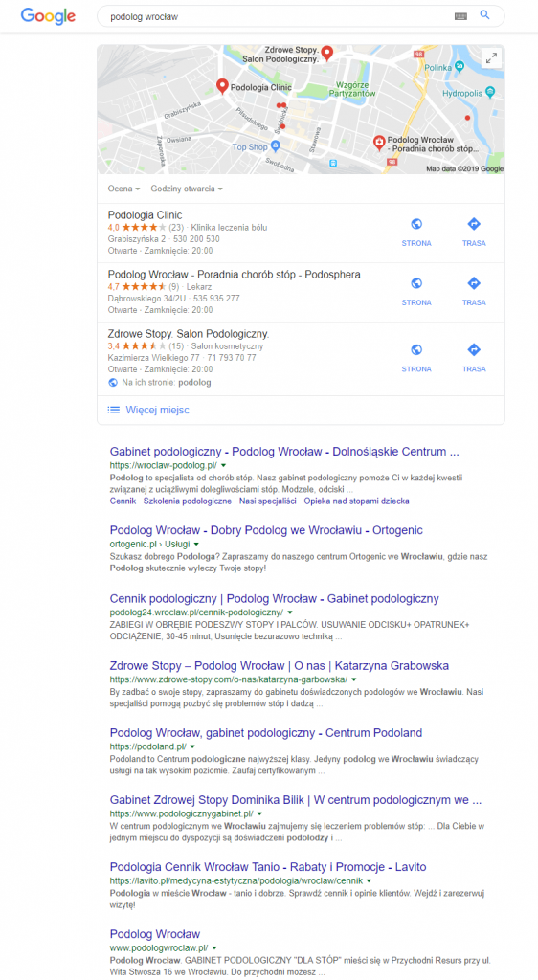Click the Google logo
Image resolution: width=538 pixels, height=980 pixels.
(48, 16)
